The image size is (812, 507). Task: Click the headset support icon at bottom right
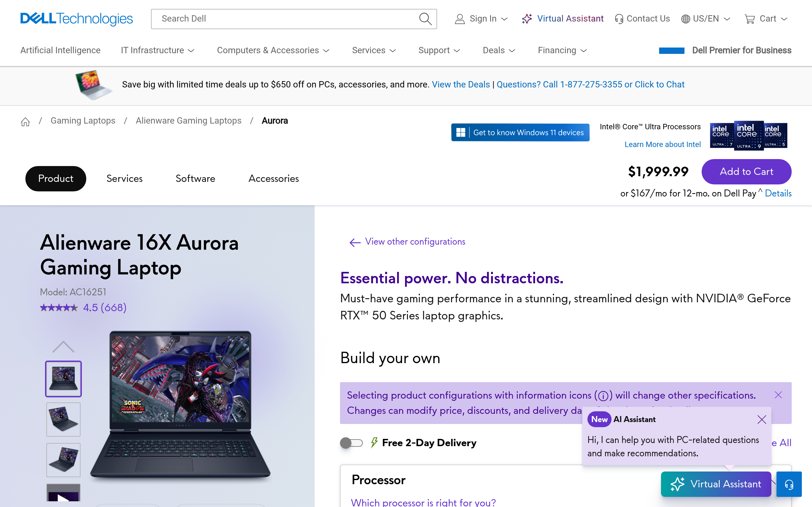coord(789,484)
